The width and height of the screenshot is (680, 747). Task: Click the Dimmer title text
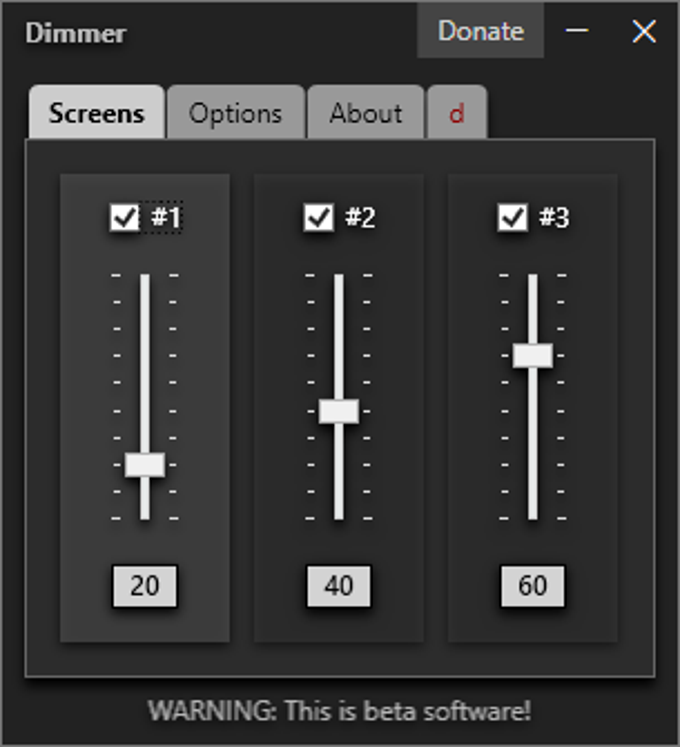76,33
